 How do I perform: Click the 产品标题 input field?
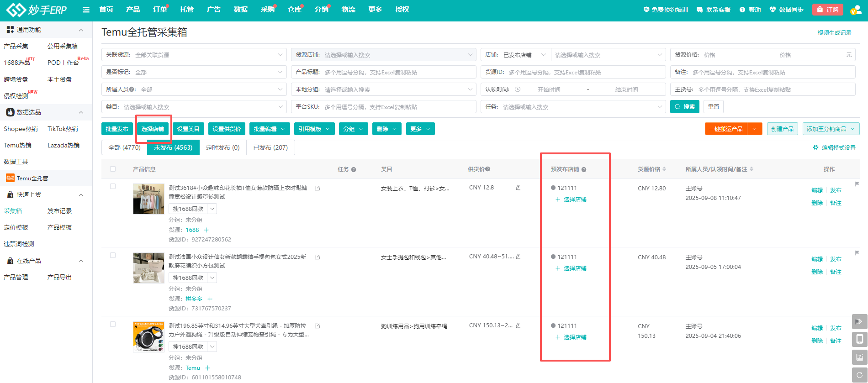pyautogui.click(x=397, y=72)
